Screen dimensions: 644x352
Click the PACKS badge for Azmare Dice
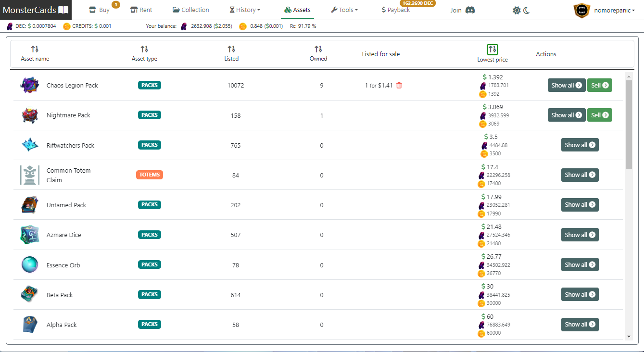150,235
